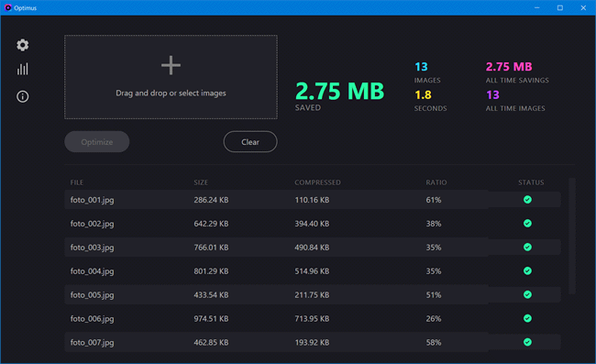Select file name foto_005.jpg
The height and width of the screenshot is (364, 596).
[x=92, y=295]
